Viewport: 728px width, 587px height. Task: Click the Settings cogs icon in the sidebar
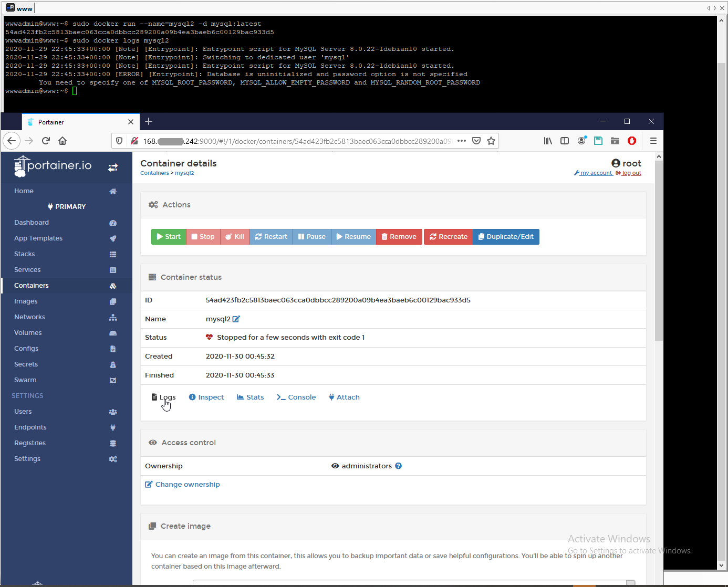[x=113, y=459]
